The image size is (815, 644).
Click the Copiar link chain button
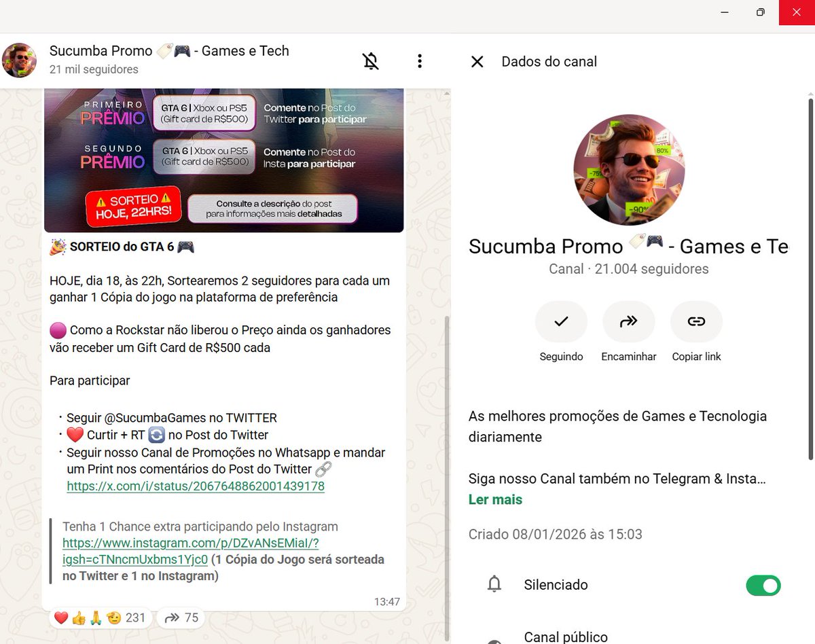(x=696, y=321)
